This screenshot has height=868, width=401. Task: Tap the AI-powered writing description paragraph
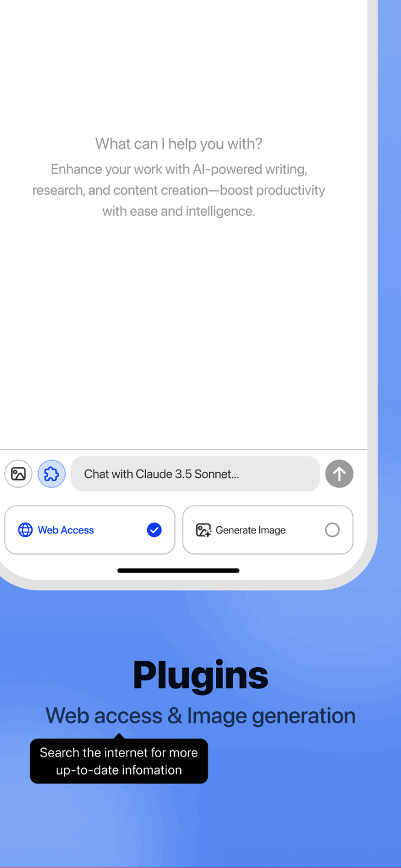pyautogui.click(x=179, y=190)
